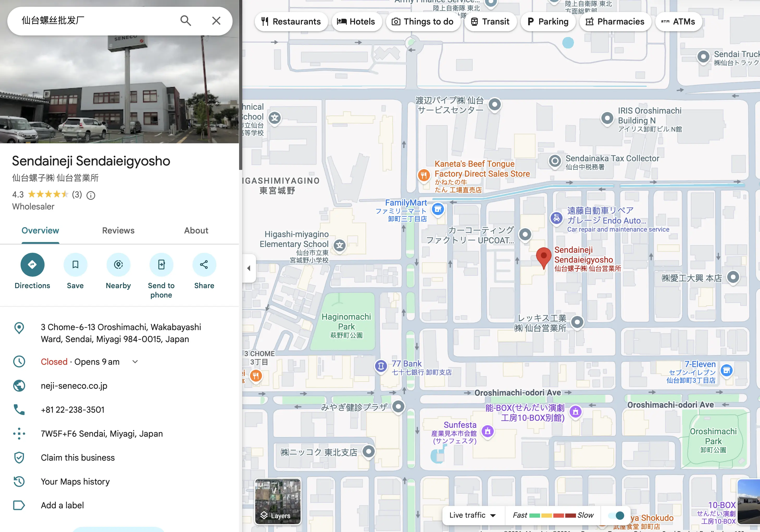Viewport: 760px width, 532px height.
Task: Click Higashi-miyagino Elementary School marker
Action: click(339, 245)
